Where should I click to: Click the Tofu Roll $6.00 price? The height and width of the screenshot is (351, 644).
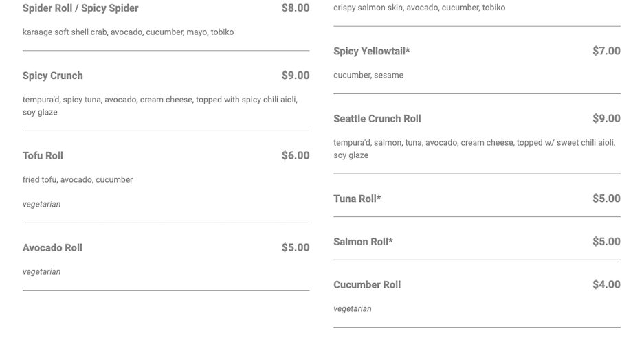click(295, 156)
